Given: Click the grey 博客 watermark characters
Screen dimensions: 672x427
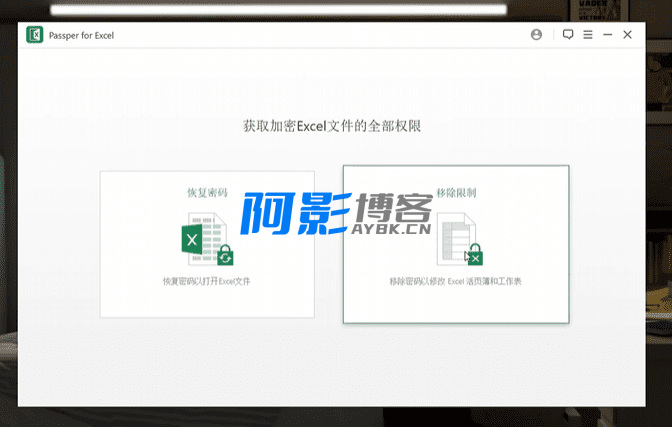Looking at the screenshot, I should [x=392, y=207].
